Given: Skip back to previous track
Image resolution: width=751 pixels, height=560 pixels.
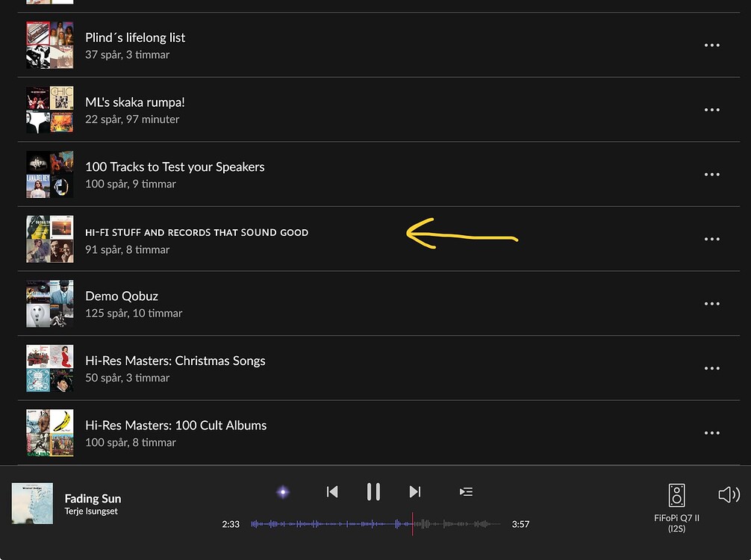Looking at the screenshot, I should click(332, 491).
